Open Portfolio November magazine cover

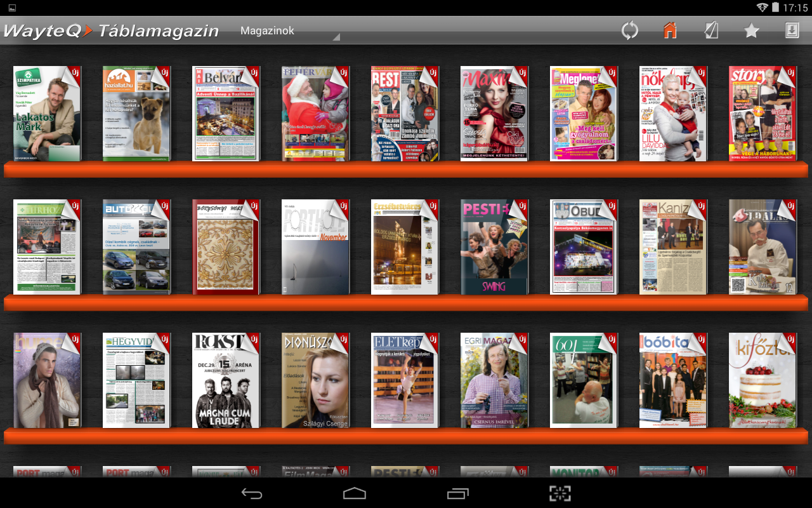point(315,247)
